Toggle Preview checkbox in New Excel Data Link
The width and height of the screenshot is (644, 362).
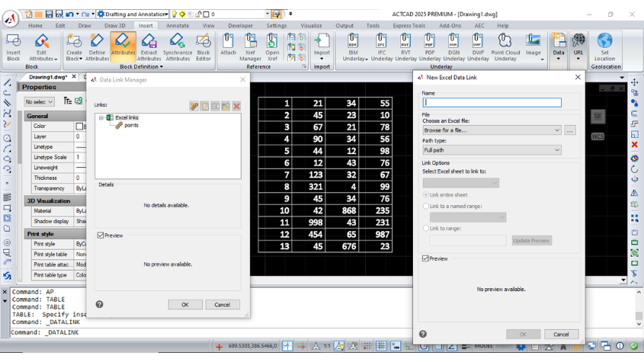425,258
